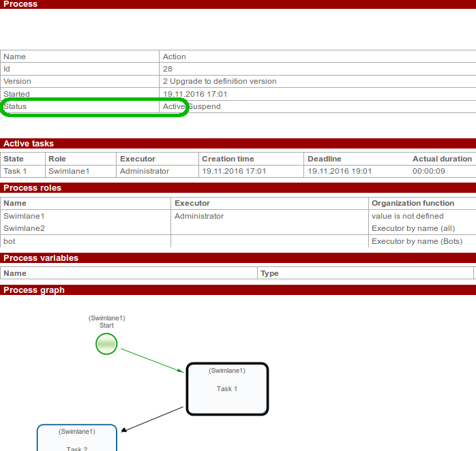Click Upgrade to definition version link
The image size is (476, 451).
(223, 81)
